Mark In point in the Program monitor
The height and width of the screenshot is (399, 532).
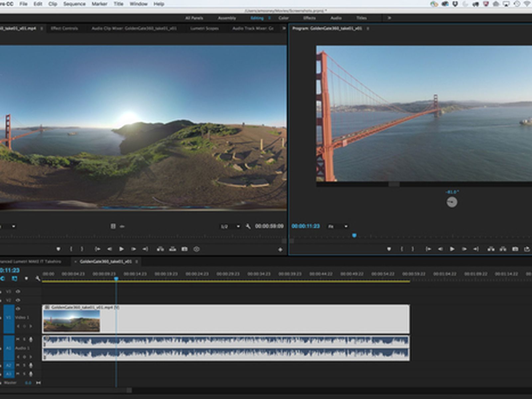coord(402,249)
